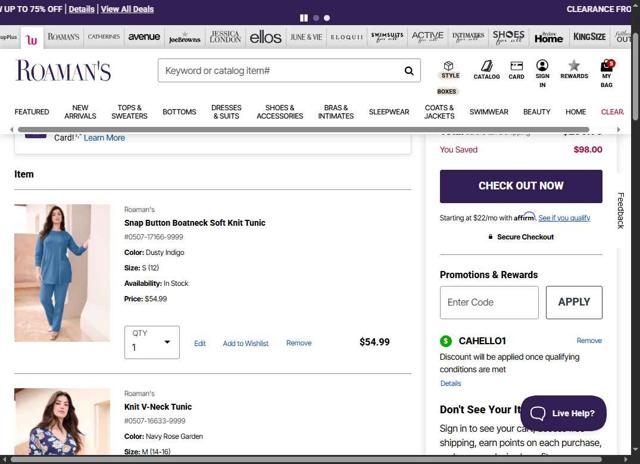Click Learn More about the card
The image size is (640, 464).
point(104,138)
